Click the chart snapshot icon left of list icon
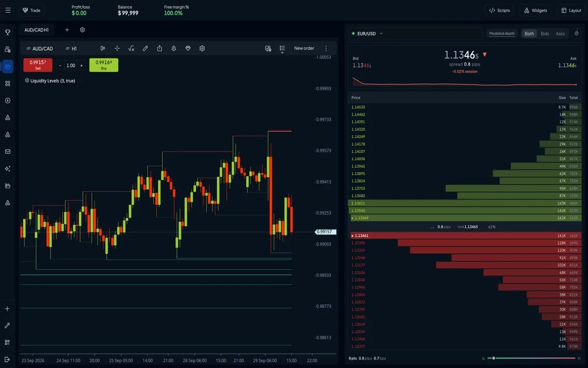This screenshot has height=368, width=588. click(268, 48)
